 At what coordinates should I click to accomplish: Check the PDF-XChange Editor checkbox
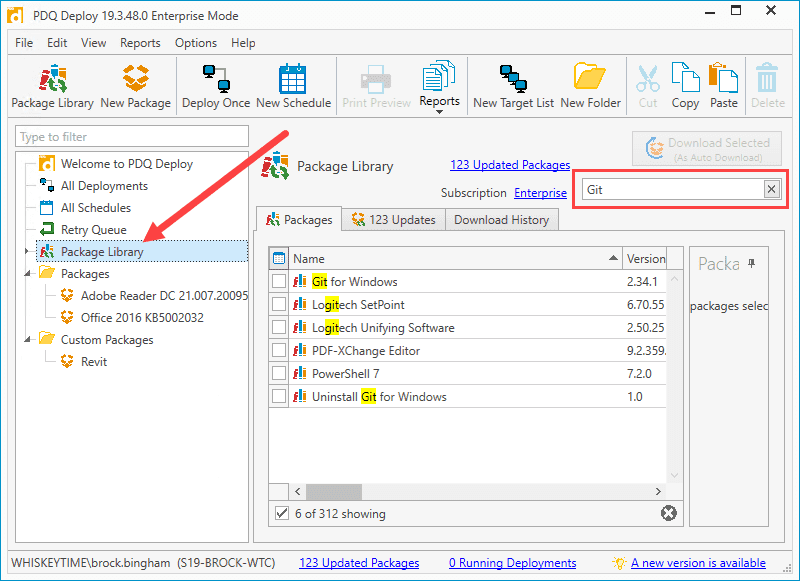[x=279, y=350]
